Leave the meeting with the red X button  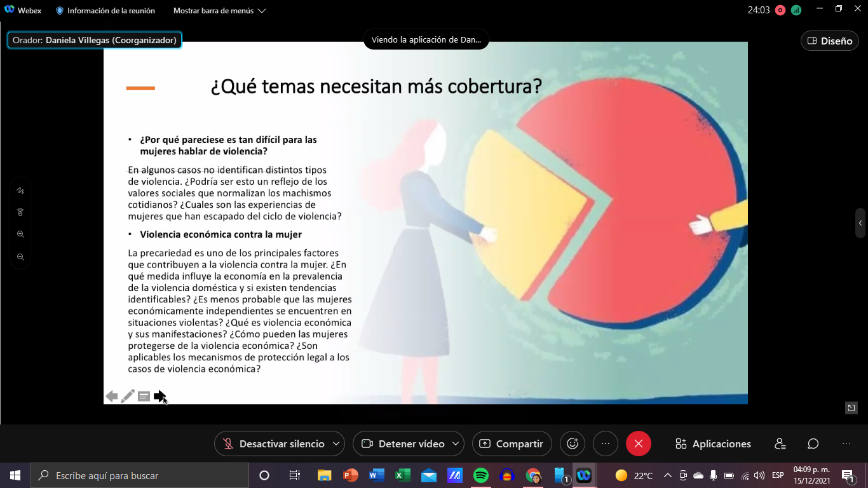tap(639, 444)
